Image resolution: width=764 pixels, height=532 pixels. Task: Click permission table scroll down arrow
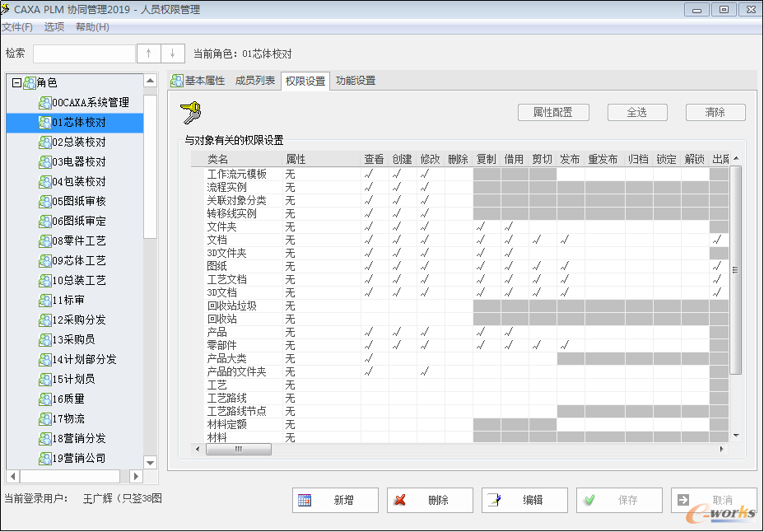(x=736, y=436)
